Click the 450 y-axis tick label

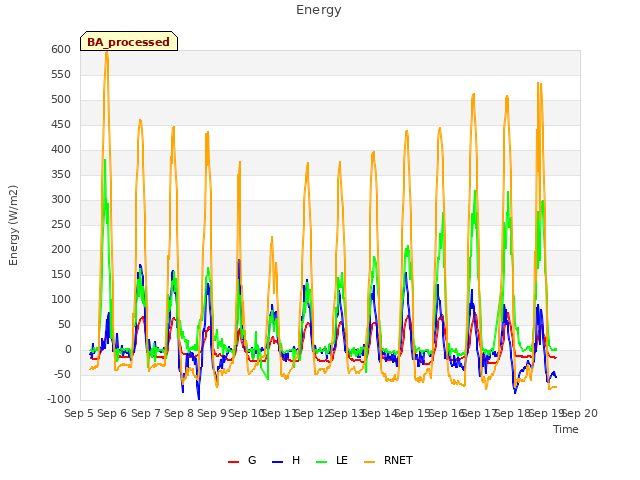pos(61,125)
